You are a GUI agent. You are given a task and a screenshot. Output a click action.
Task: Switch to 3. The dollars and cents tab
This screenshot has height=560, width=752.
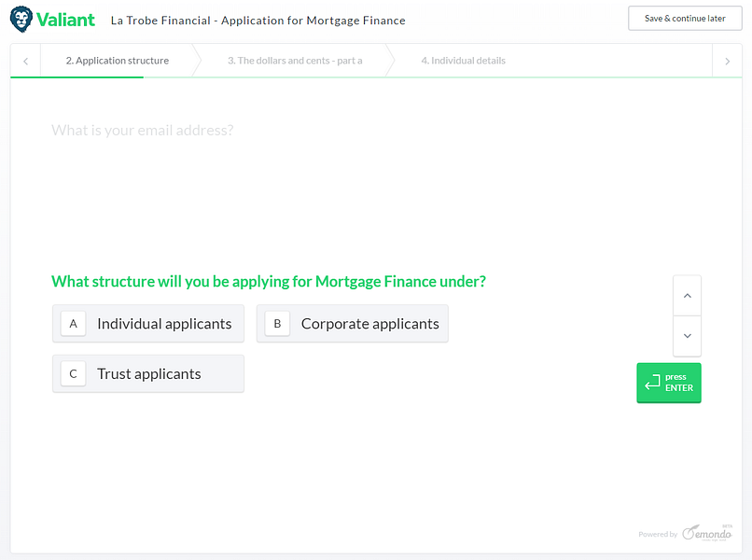(295, 61)
